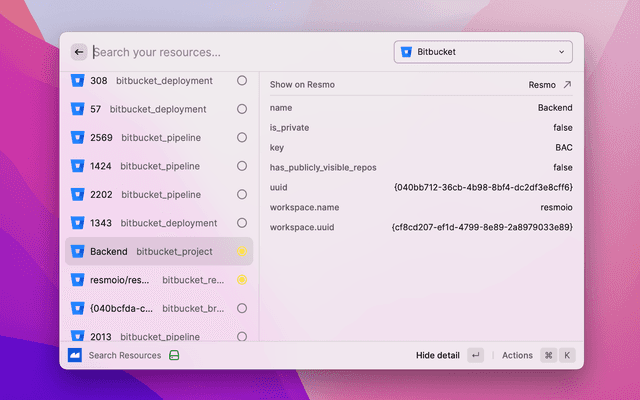This screenshot has width=640, height=400.
Task: Click the circle indicator for pipeline 1424
Action: click(242, 166)
